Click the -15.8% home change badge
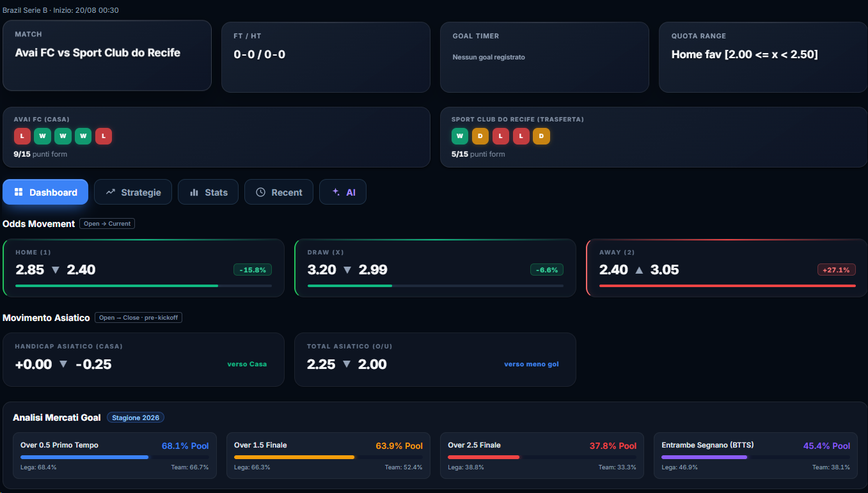The height and width of the screenshot is (493, 868). (x=253, y=270)
